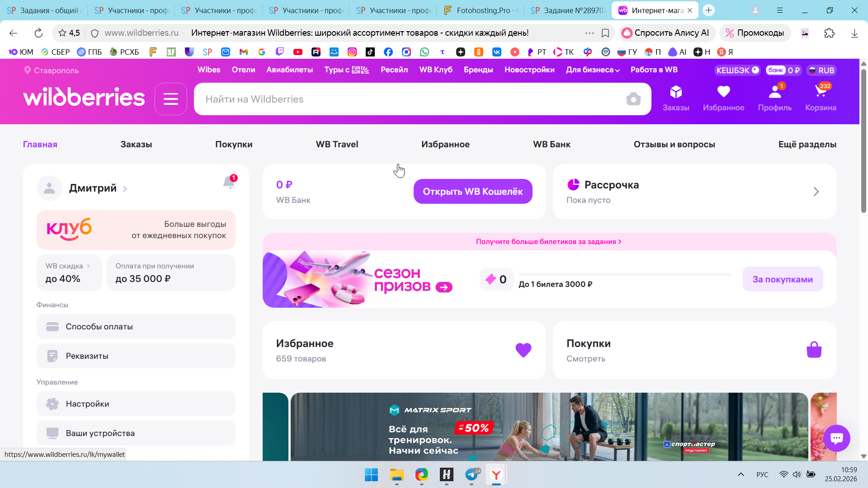Expand the Для бизнеса dropdown
Viewport: 868px width, 488px height.
[x=593, y=70]
